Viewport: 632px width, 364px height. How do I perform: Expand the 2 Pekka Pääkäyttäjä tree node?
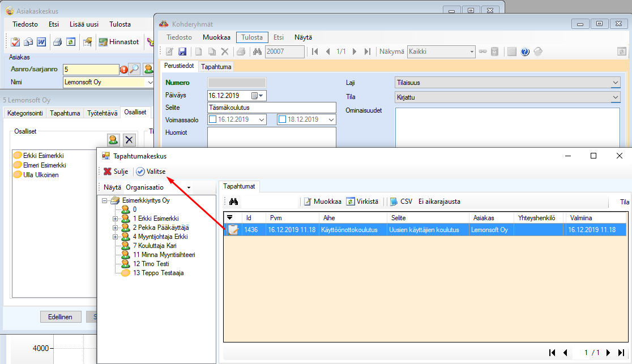(116, 228)
